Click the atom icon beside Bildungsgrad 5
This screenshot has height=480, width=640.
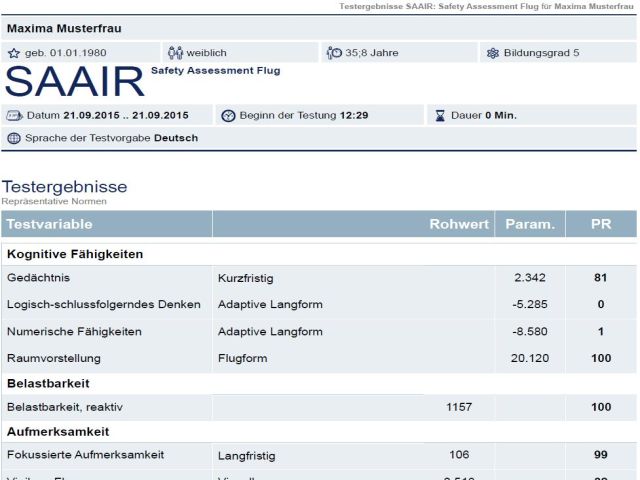pyautogui.click(x=493, y=53)
